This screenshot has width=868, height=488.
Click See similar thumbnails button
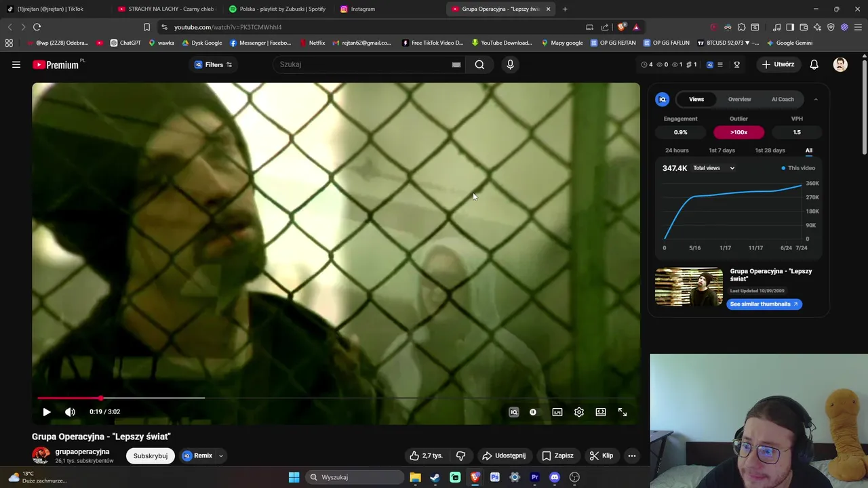[x=764, y=304]
